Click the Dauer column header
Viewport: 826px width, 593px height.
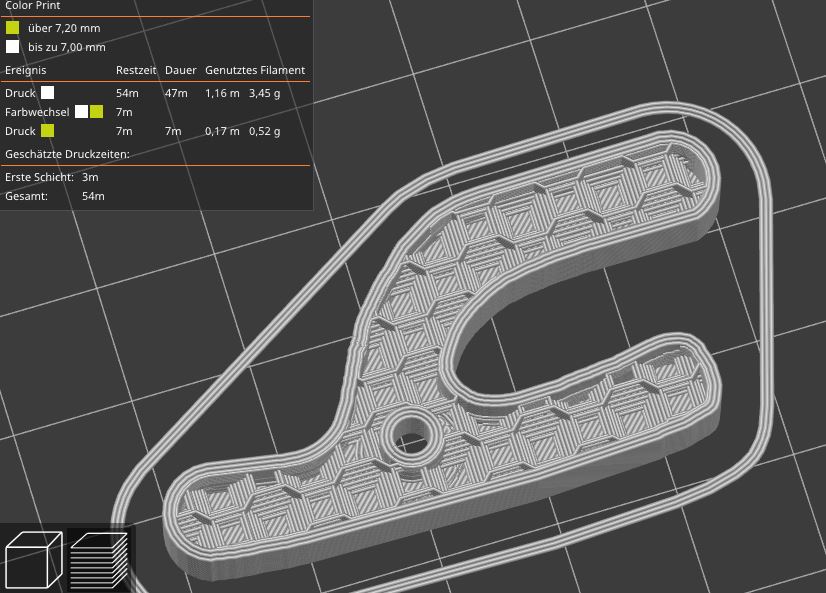[181, 70]
